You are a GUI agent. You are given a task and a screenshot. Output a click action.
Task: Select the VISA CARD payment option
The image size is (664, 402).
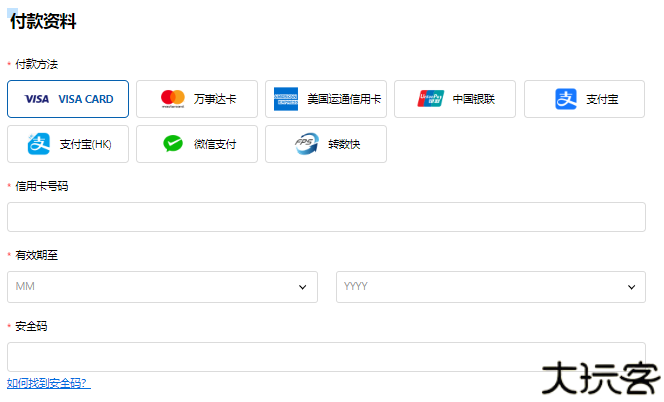(x=68, y=99)
